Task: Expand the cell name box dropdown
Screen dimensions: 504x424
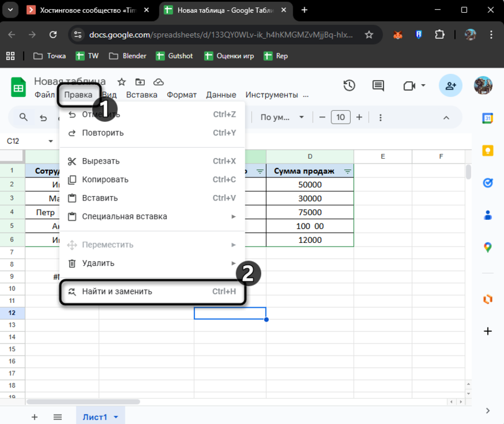Action: (51, 141)
